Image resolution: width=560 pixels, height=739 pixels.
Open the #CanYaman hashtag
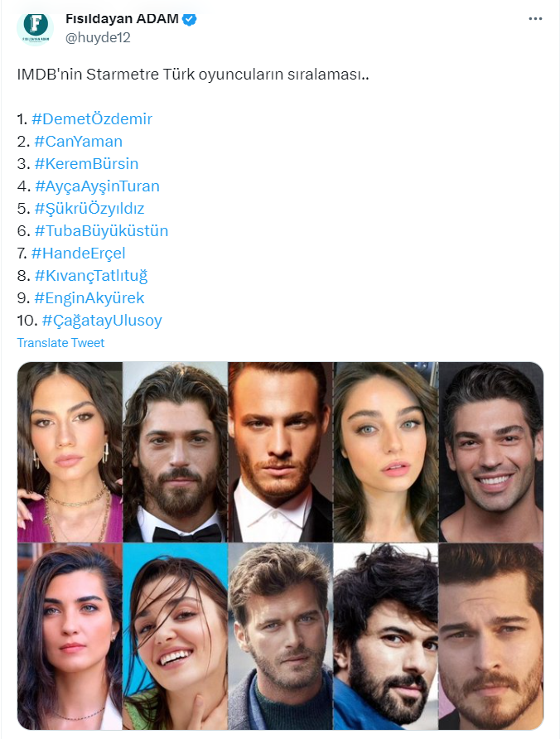coord(78,142)
